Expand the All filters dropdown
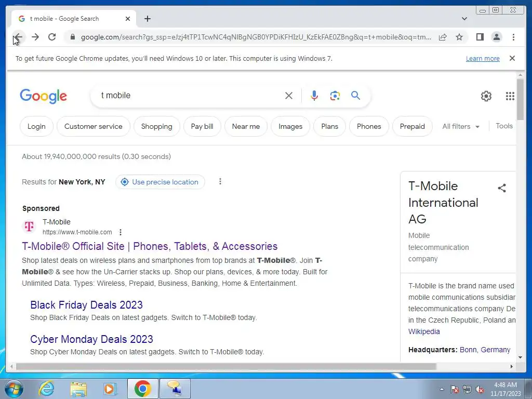The width and height of the screenshot is (532, 399). [461, 126]
